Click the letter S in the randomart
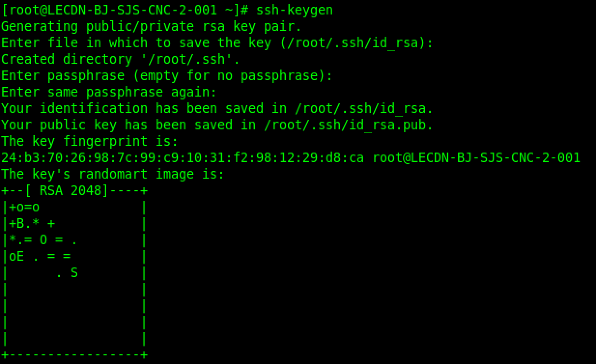The image size is (596, 364). [74, 273]
